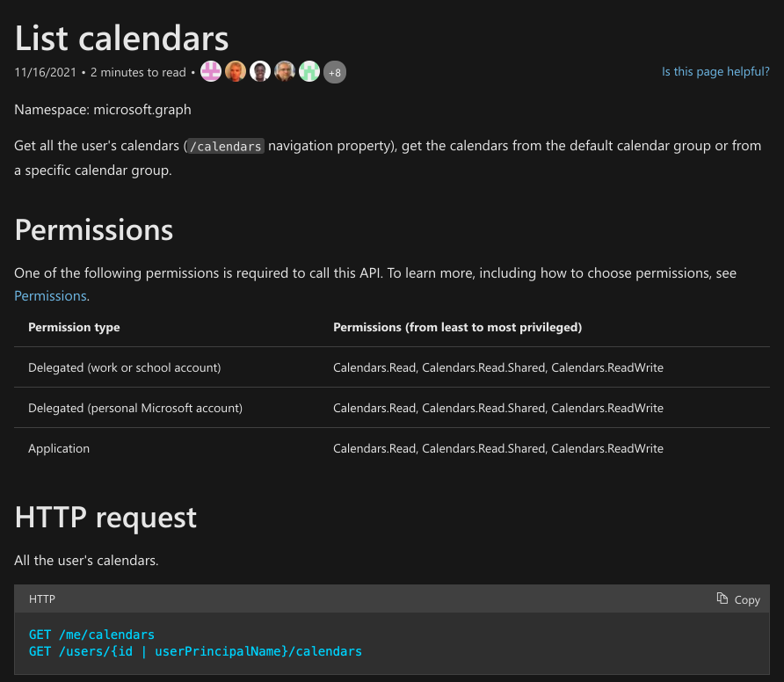Click the inline /calendars code snippet
Screen dimensions: 784x682
[226, 146]
